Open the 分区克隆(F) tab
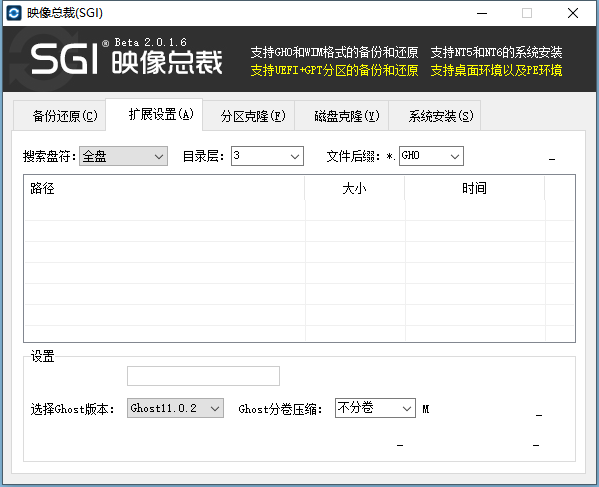The height and width of the screenshot is (487, 599). point(249,116)
